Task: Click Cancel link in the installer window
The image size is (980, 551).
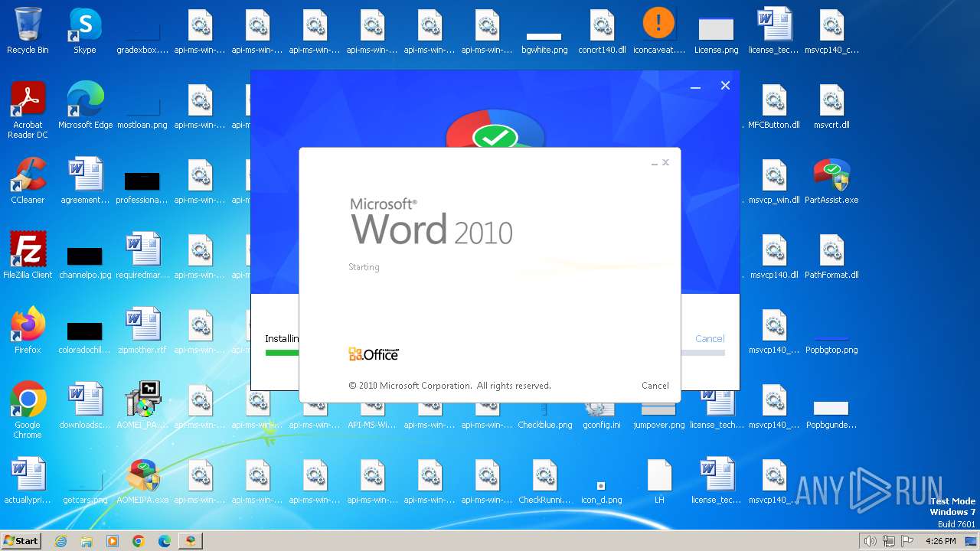Action: coord(710,338)
